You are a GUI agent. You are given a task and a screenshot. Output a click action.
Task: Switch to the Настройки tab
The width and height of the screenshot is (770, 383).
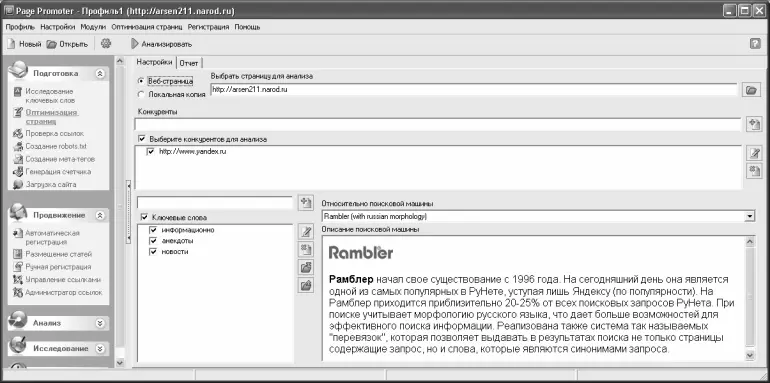154,62
